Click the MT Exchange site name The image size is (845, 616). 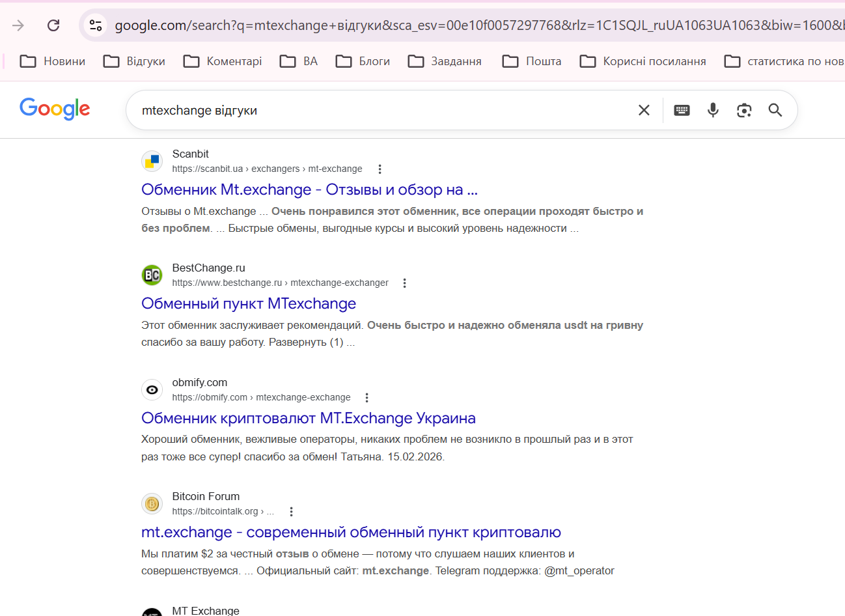(206, 610)
